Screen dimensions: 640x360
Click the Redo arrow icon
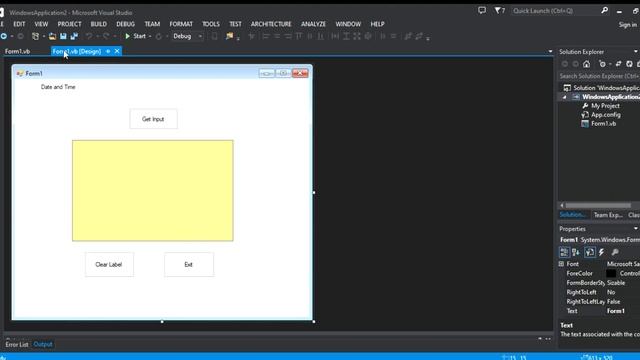tap(106, 36)
